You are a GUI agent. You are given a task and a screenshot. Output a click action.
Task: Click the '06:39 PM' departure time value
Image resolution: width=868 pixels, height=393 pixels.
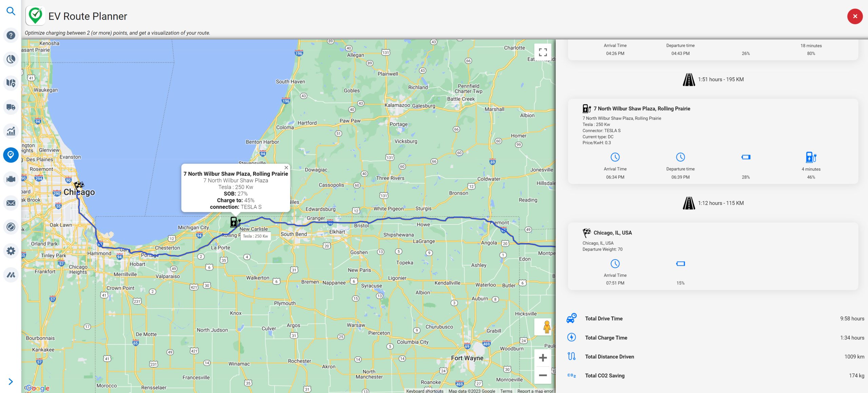pyautogui.click(x=680, y=177)
